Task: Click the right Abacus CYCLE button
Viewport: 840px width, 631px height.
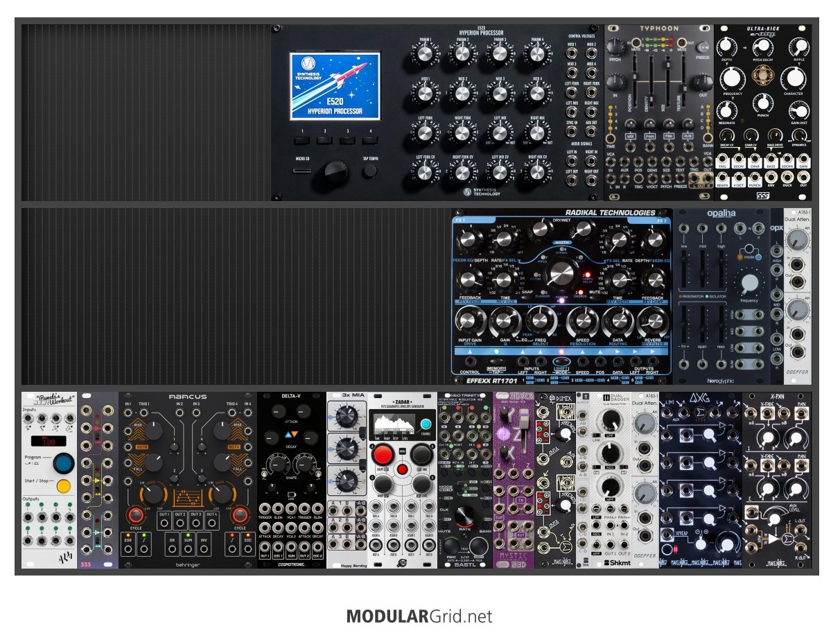Action: 240,516
